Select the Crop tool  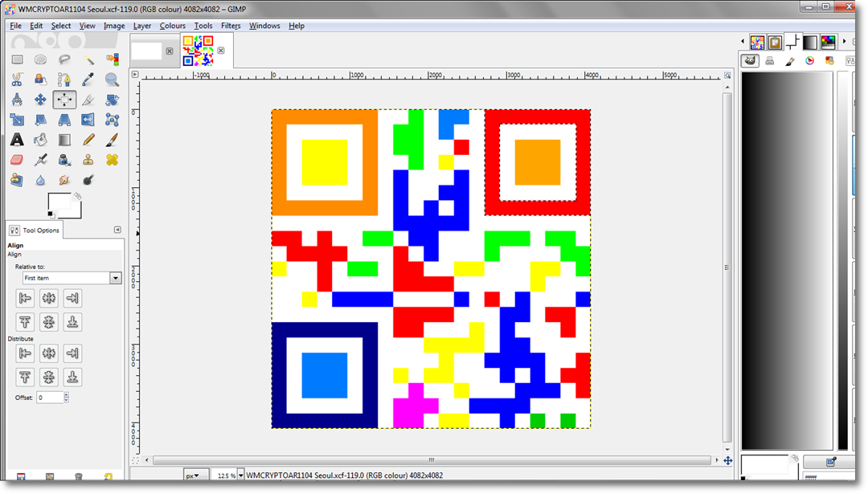point(88,100)
